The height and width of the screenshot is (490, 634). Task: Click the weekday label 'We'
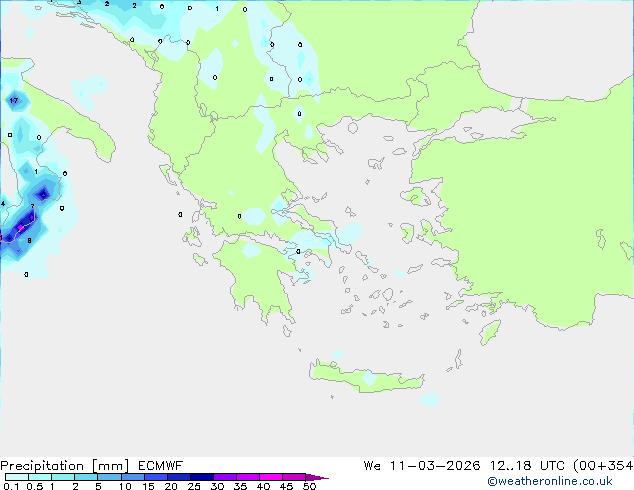(372, 466)
